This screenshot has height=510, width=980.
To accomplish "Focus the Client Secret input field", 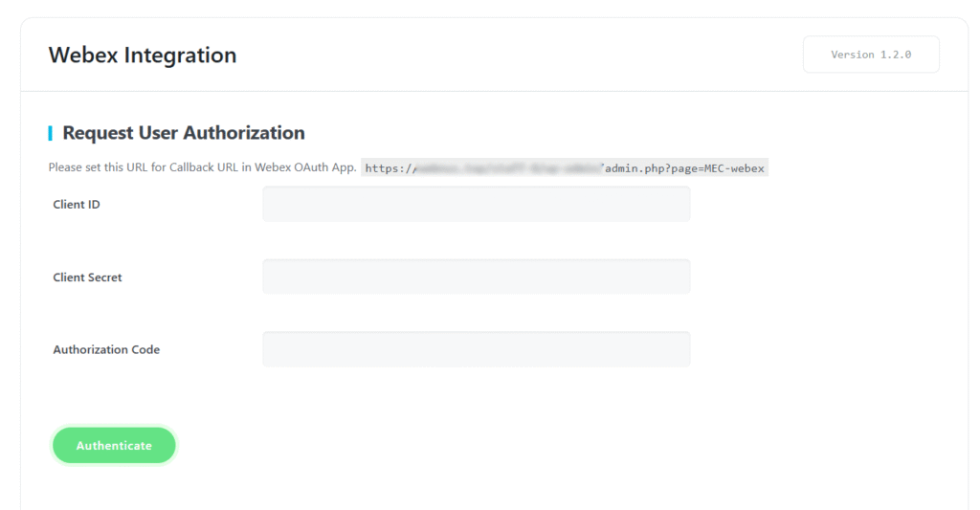I will tap(477, 277).
